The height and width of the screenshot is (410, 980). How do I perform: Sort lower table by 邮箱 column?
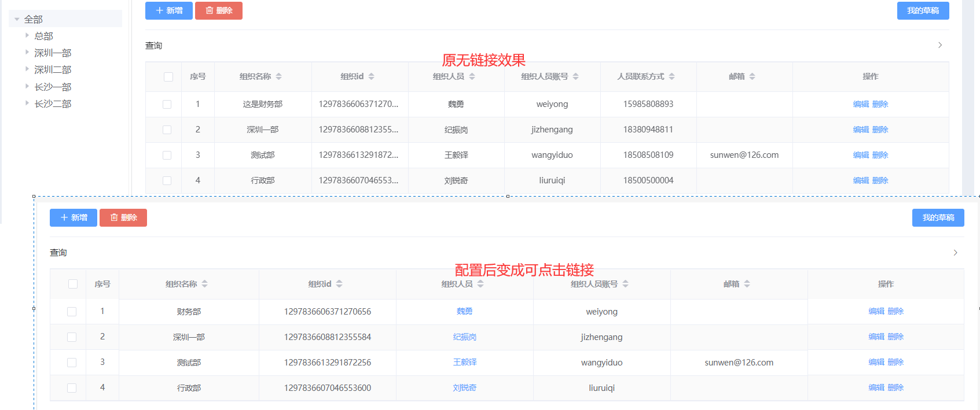click(x=747, y=284)
